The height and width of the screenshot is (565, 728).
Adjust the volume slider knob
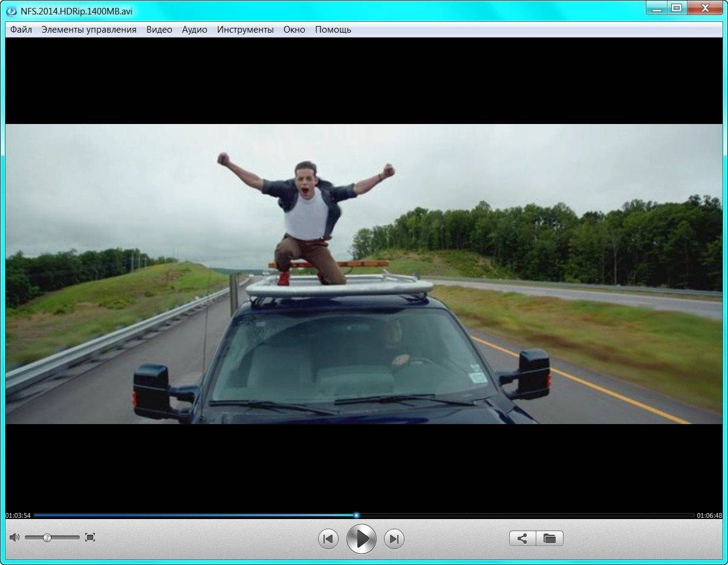coord(47,537)
